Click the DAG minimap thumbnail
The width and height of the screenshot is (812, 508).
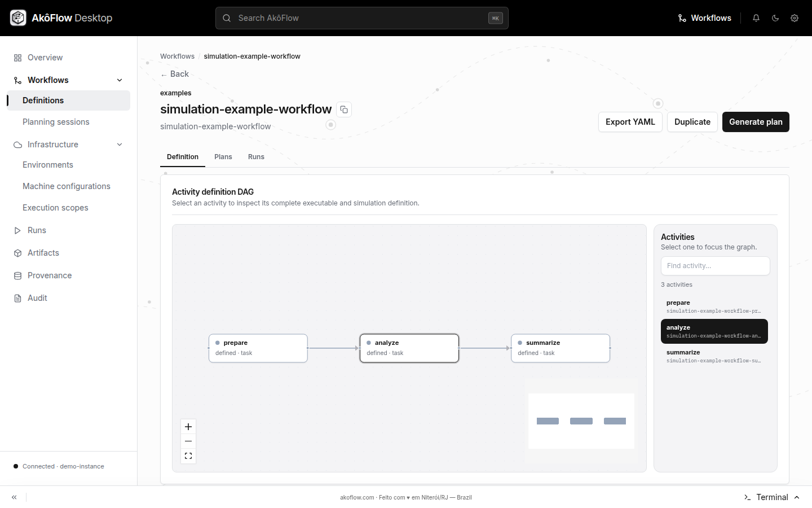tap(581, 421)
